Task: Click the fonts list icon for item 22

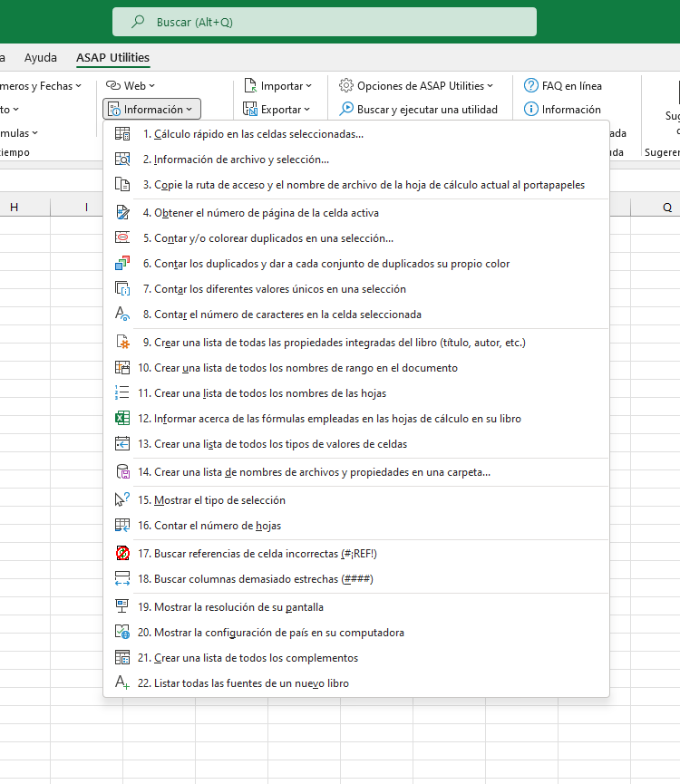Action: (x=122, y=683)
